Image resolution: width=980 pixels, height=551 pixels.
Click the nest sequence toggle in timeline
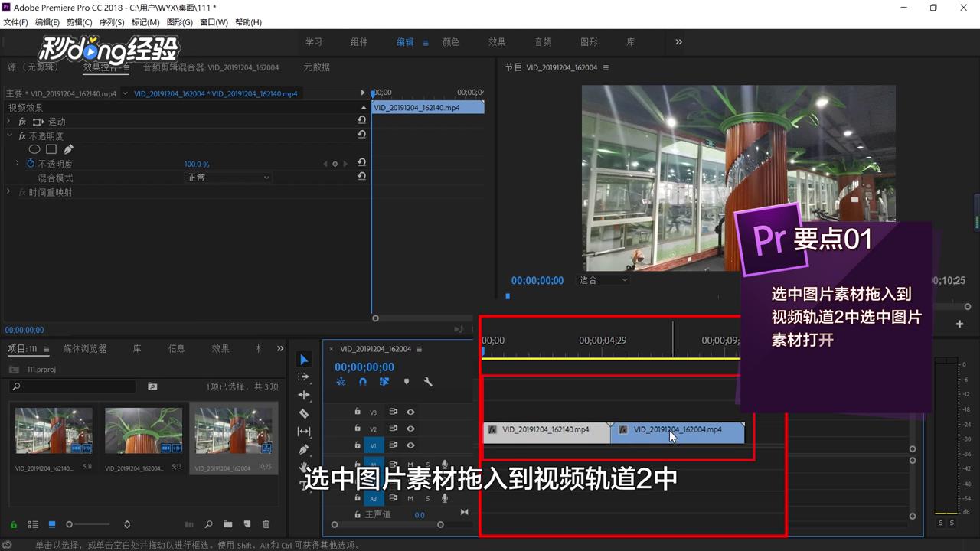[341, 381]
